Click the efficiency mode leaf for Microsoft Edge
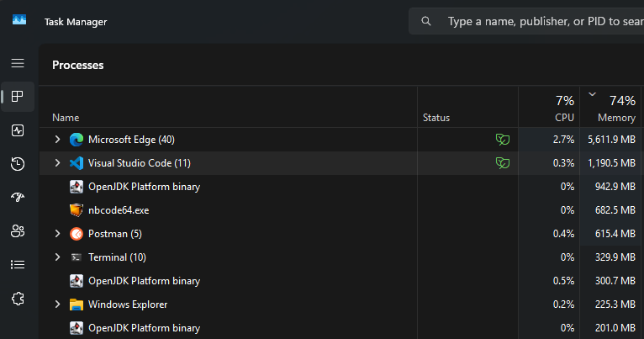Viewport: 644px width, 339px height. pyautogui.click(x=503, y=140)
